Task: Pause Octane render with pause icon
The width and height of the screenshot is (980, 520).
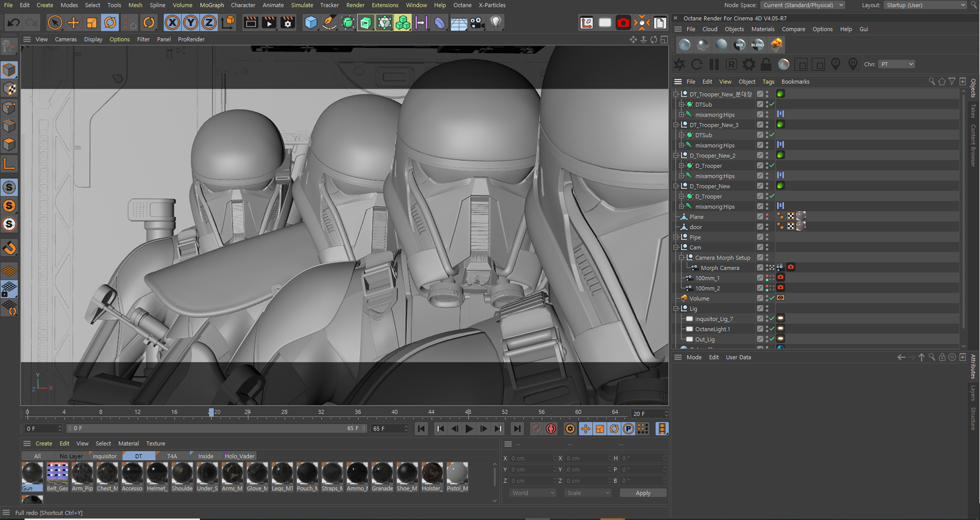Action: coord(714,64)
